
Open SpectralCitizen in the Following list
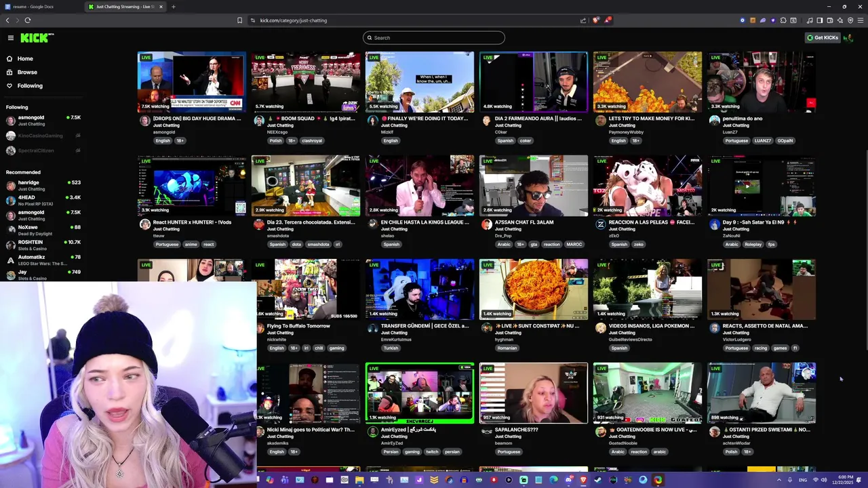(43, 150)
